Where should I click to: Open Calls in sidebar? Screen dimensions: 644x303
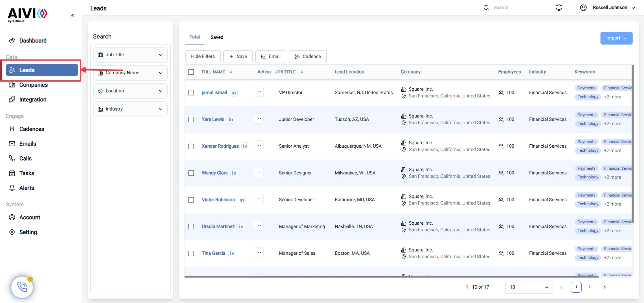25,158
